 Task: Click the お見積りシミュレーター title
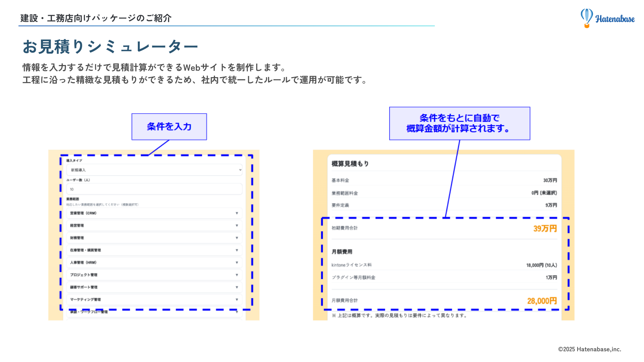click(x=111, y=47)
